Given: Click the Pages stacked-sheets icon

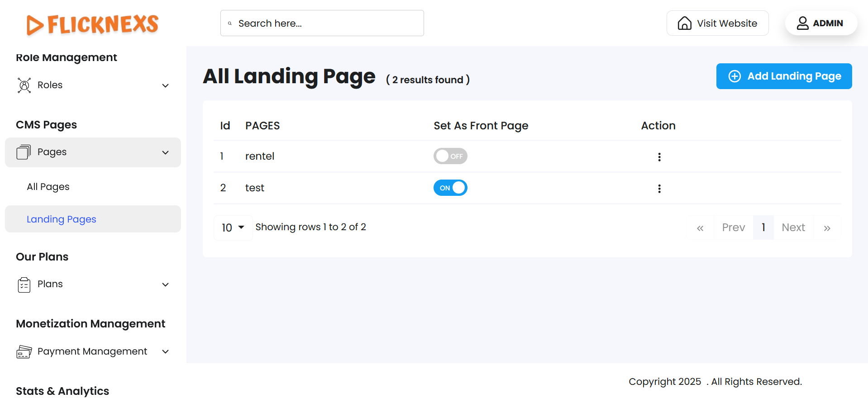Looking at the screenshot, I should (x=24, y=152).
